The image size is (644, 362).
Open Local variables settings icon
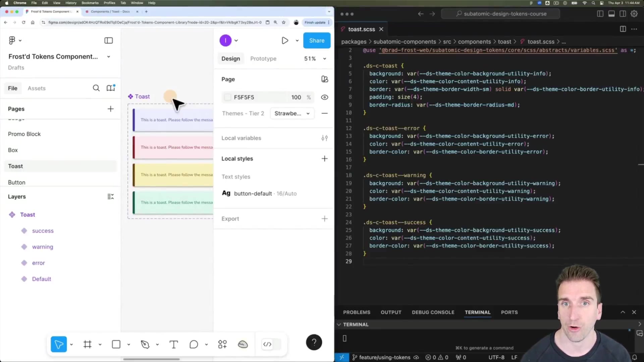pos(324,138)
